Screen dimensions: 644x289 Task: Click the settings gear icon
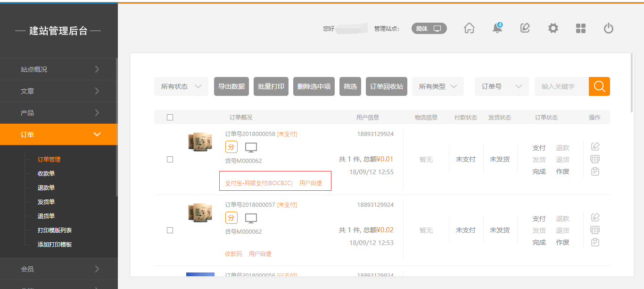(x=553, y=28)
